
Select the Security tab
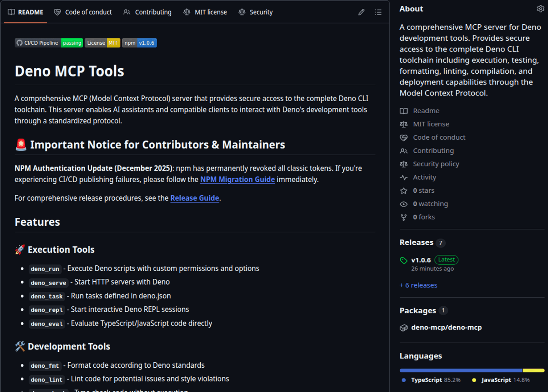(256, 12)
